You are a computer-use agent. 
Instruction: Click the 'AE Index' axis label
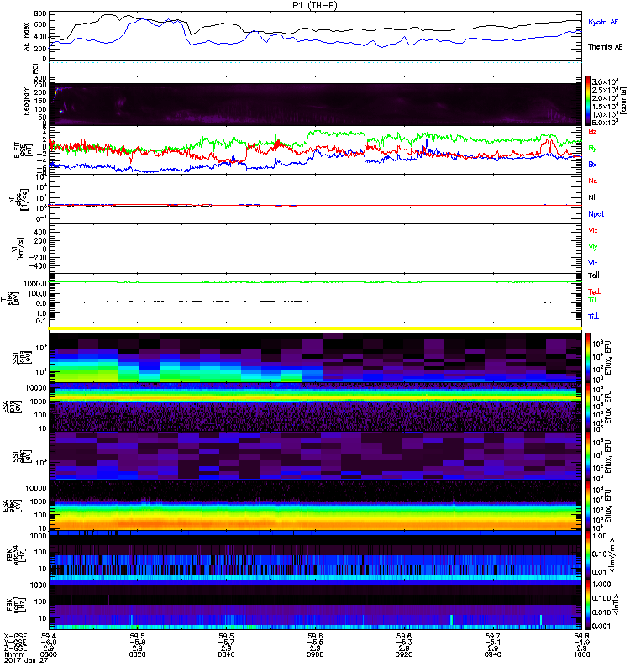pyautogui.click(x=26, y=37)
